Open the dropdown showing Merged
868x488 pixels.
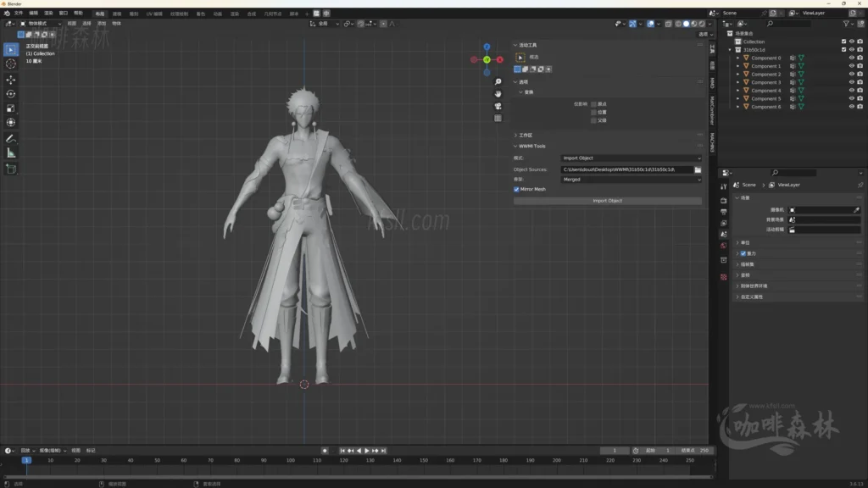click(631, 180)
